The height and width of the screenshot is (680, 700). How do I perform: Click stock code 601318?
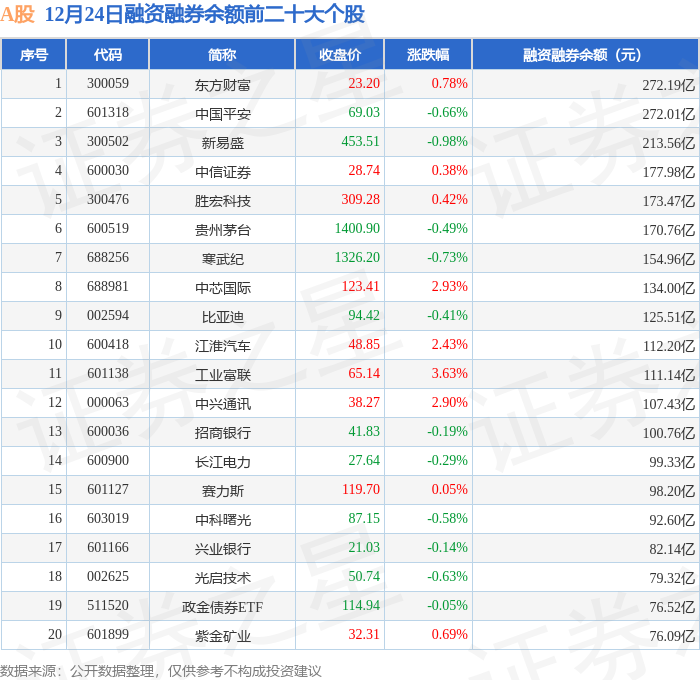pyautogui.click(x=108, y=113)
